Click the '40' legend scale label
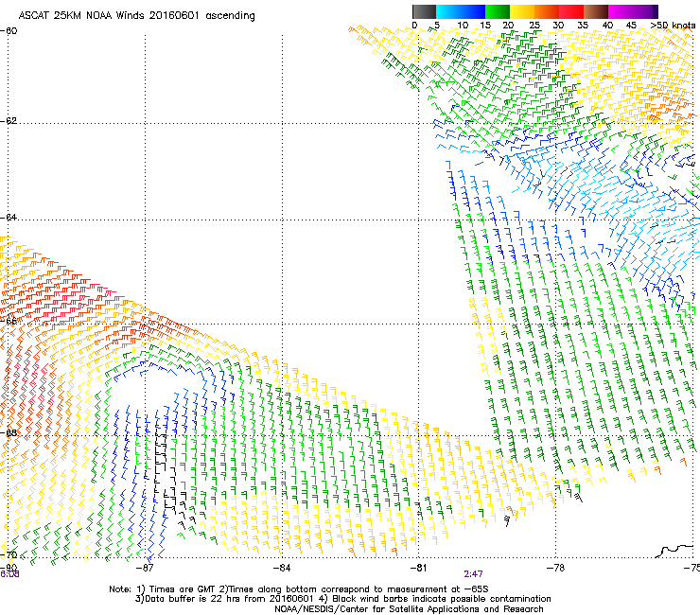 (x=607, y=26)
